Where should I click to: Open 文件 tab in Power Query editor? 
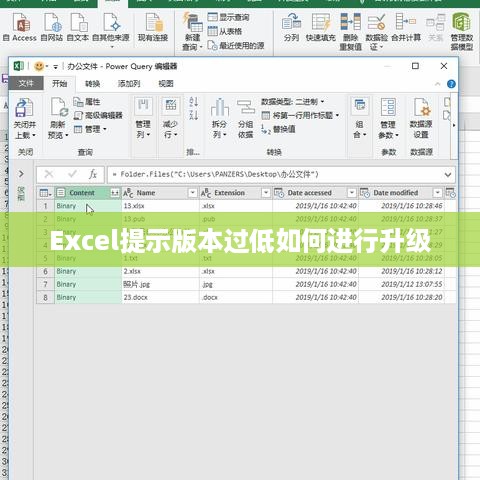[26, 83]
